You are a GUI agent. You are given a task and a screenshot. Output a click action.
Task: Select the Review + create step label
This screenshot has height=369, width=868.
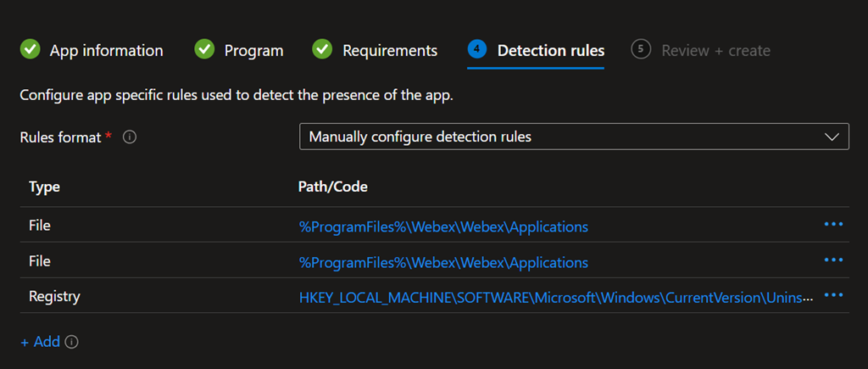[715, 51]
